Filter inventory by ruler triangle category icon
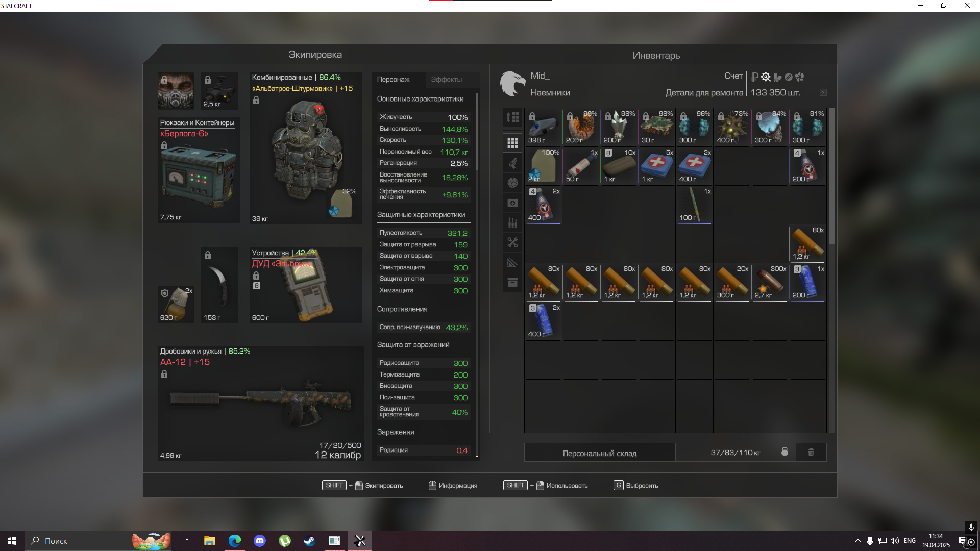The image size is (980, 551). (x=512, y=262)
